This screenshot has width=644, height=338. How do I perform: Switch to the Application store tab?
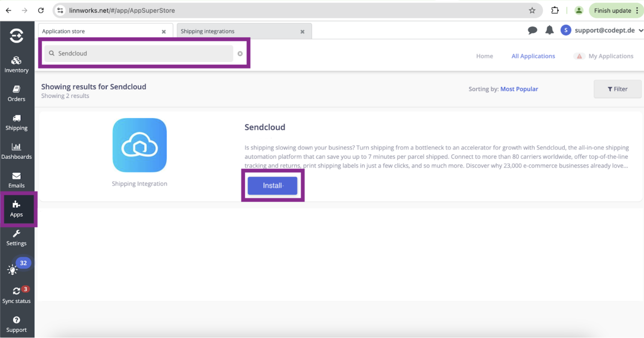[x=105, y=31]
